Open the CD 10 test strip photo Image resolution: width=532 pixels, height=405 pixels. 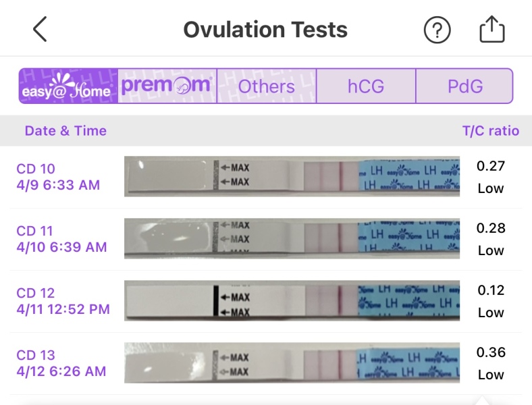tap(292, 177)
